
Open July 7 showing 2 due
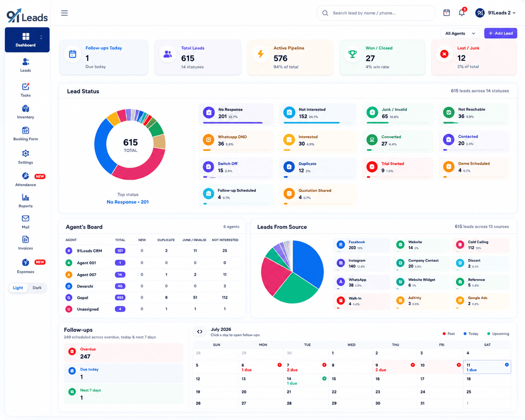coord(306,367)
